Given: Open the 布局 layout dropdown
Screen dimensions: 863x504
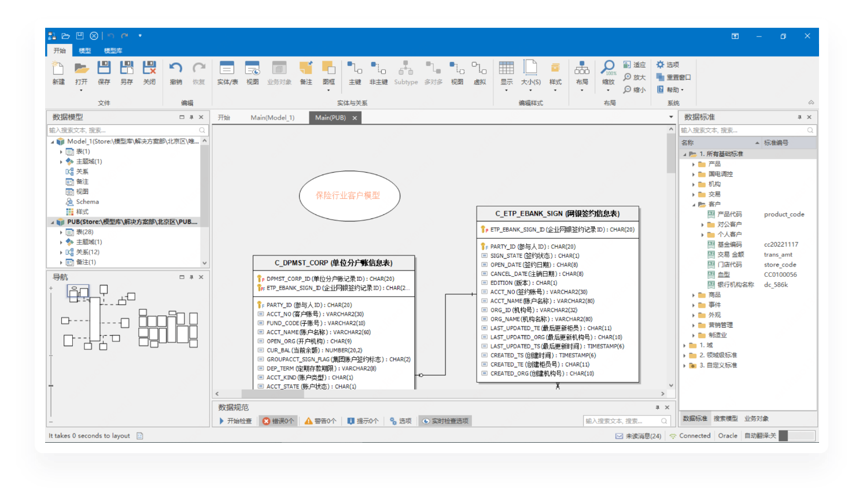Looking at the screenshot, I should pyautogui.click(x=582, y=90).
